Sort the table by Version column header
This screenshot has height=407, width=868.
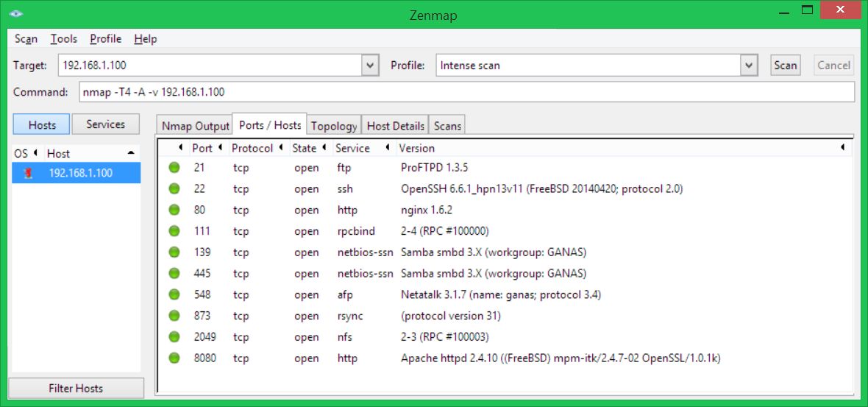click(623, 148)
